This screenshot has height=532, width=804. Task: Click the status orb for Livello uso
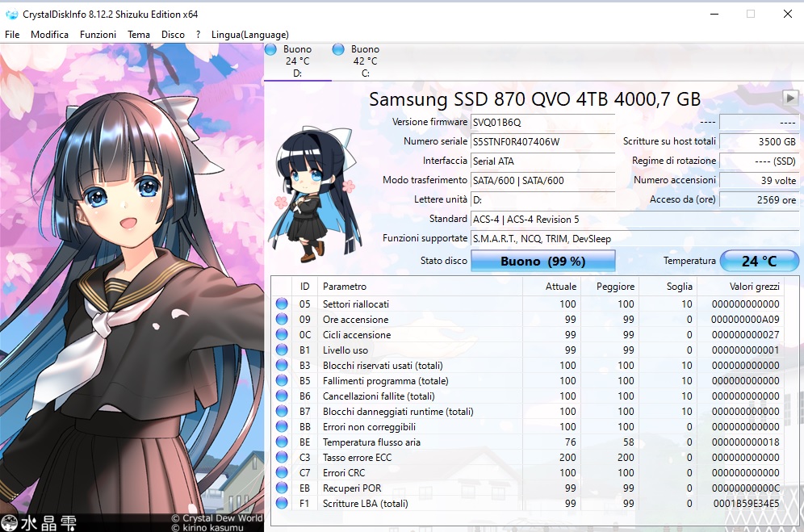282,350
